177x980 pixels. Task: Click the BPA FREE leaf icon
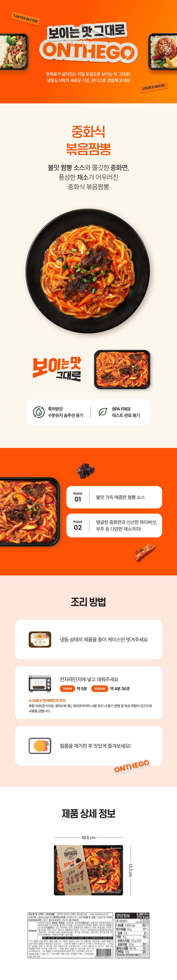pyautogui.click(x=103, y=412)
